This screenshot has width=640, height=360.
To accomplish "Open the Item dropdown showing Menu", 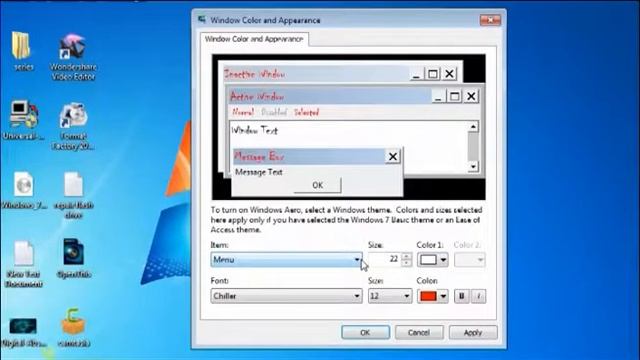I will pyautogui.click(x=286, y=260).
